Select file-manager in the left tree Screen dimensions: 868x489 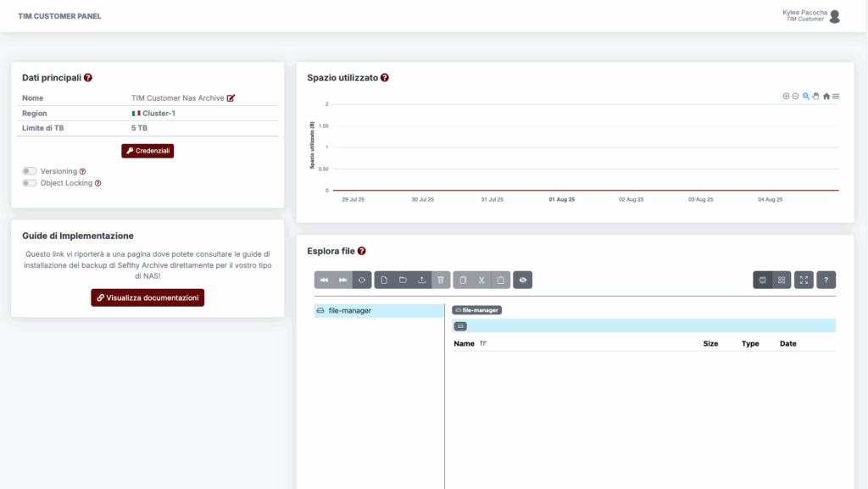[351, 311]
